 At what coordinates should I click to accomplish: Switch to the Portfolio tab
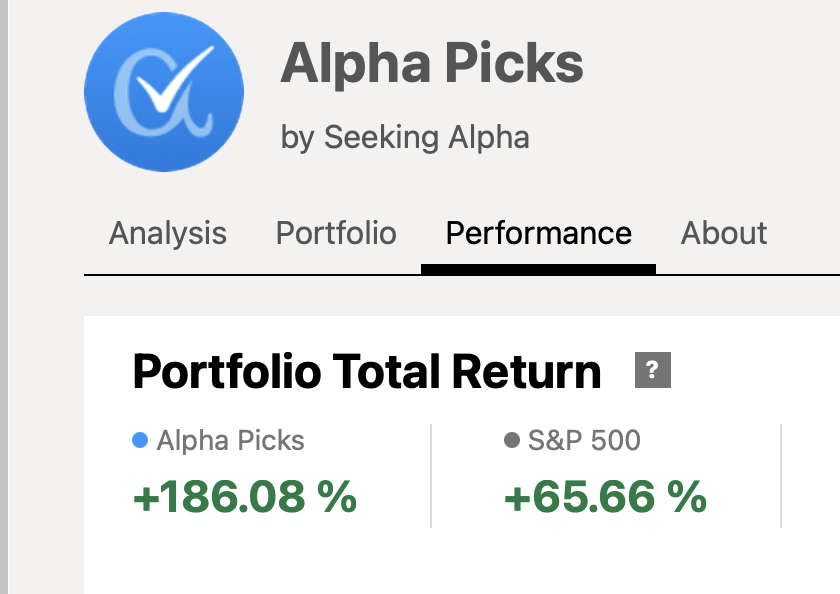336,233
